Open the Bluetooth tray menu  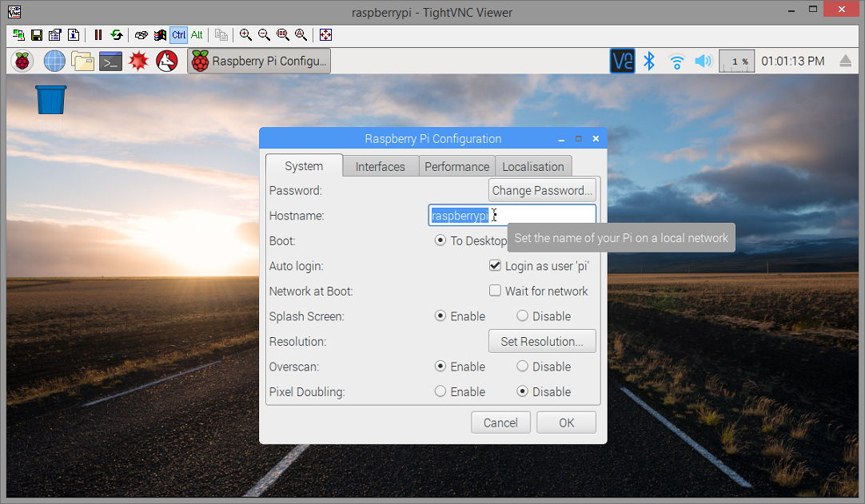(x=649, y=62)
